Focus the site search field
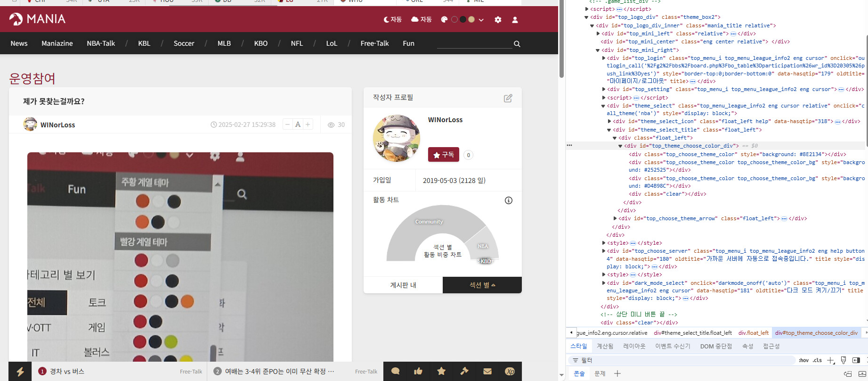The height and width of the screenshot is (381, 868). [474, 43]
